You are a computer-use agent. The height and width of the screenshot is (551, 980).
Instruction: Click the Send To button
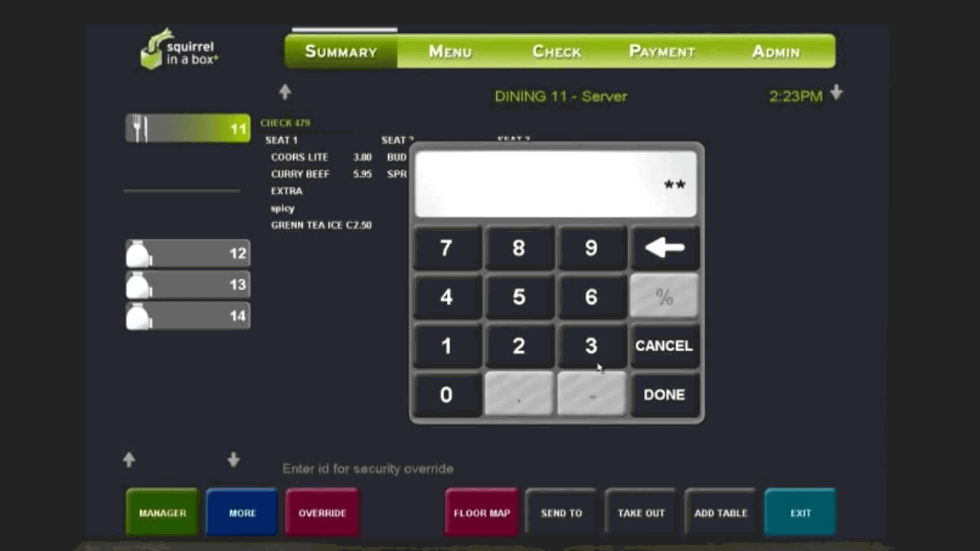point(561,511)
